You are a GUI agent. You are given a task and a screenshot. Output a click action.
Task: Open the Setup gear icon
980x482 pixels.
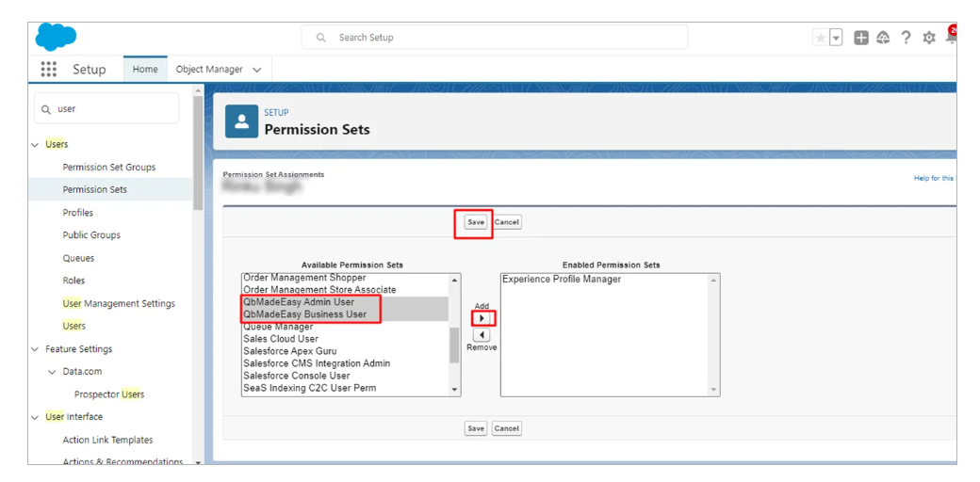pyautogui.click(x=929, y=38)
